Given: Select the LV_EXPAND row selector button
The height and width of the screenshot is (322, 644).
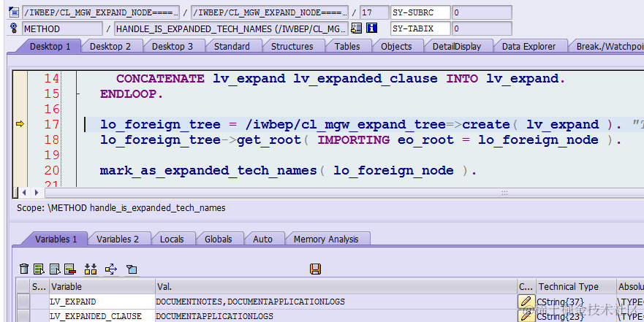Looking at the screenshot, I should coord(23,302).
